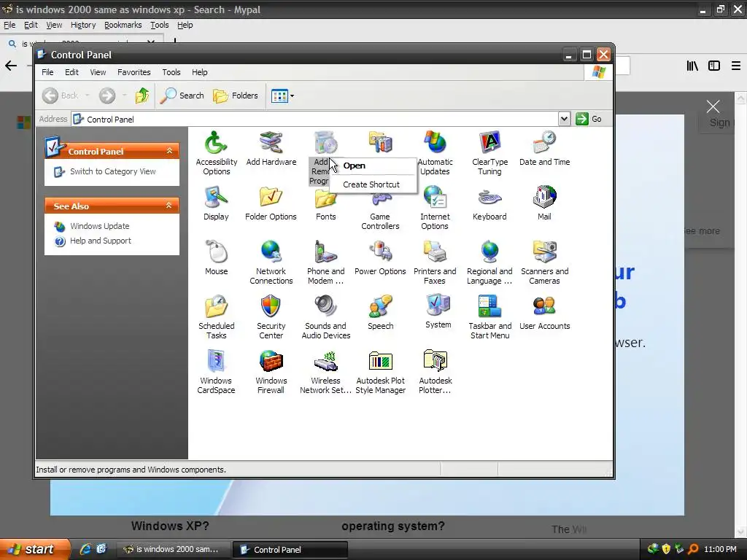Switch to Mypal taskbar button
This screenshot has width=747, height=560.
173,550
